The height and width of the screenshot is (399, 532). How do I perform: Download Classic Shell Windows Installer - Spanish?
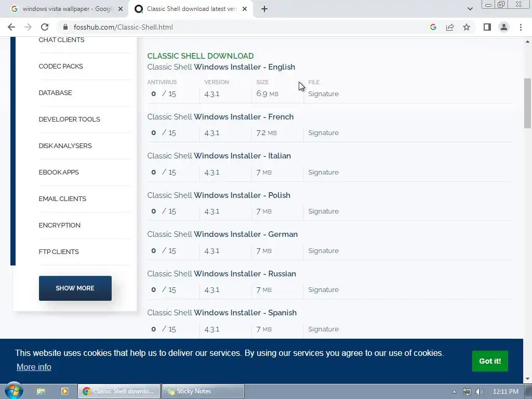coord(222,312)
